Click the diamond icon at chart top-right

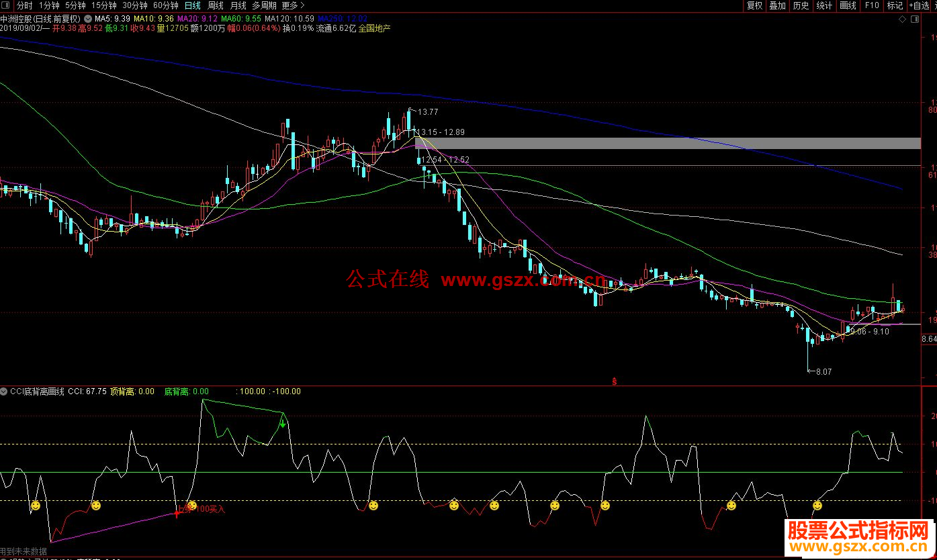902,19
